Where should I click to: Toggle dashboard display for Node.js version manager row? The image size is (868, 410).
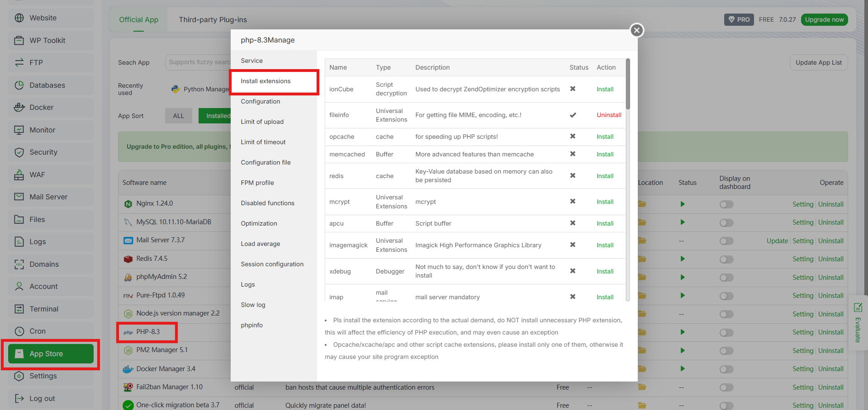(x=726, y=314)
